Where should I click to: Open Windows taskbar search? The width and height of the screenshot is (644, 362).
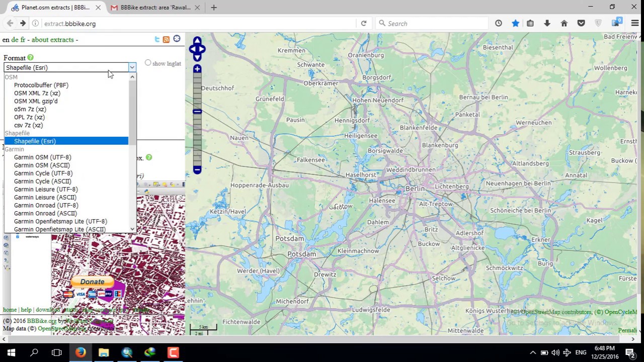[34, 352]
